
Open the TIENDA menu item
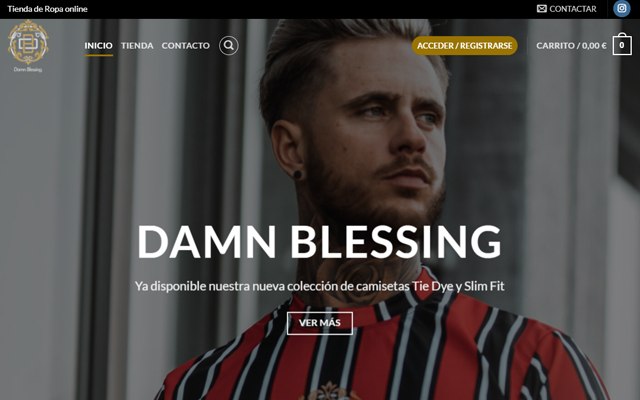click(137, 45)
